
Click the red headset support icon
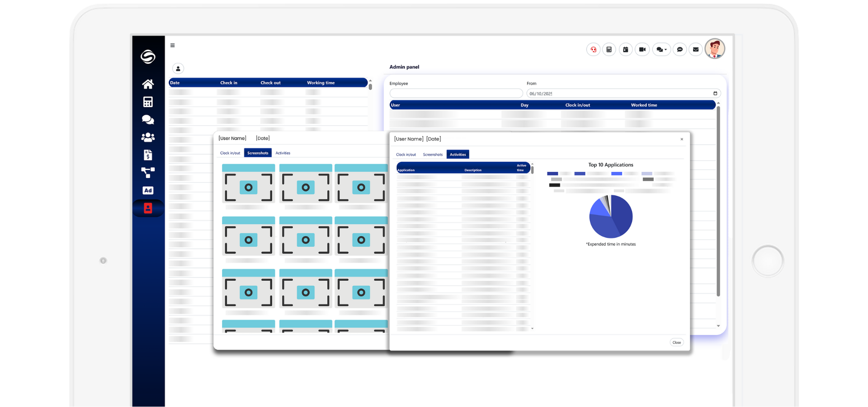pos(593,49)
